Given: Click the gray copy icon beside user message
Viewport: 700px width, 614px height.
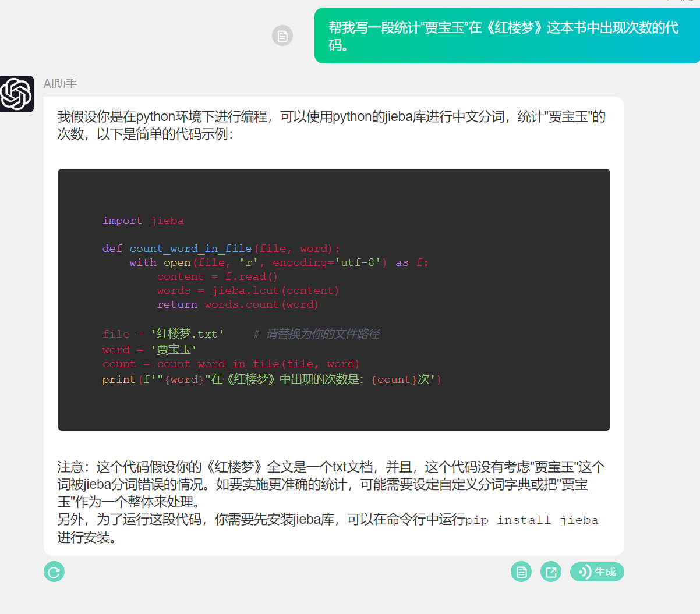Looking at the screenshot, I should (282, 36).
